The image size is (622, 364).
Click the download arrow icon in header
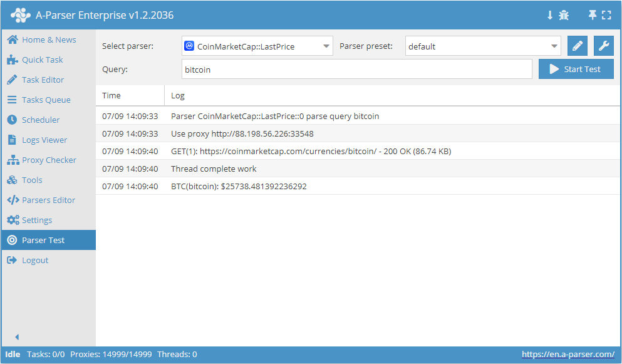pos(550,15)
